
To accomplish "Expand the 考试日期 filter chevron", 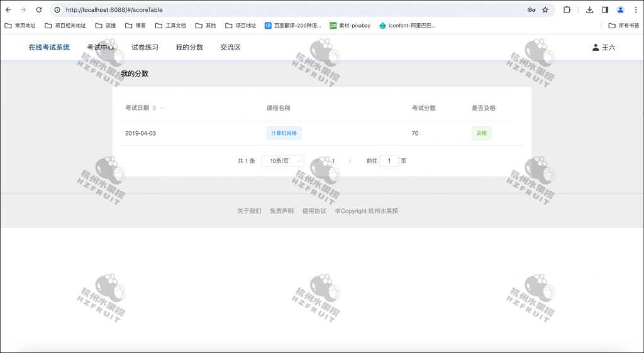I will click(x=162, y=108).
